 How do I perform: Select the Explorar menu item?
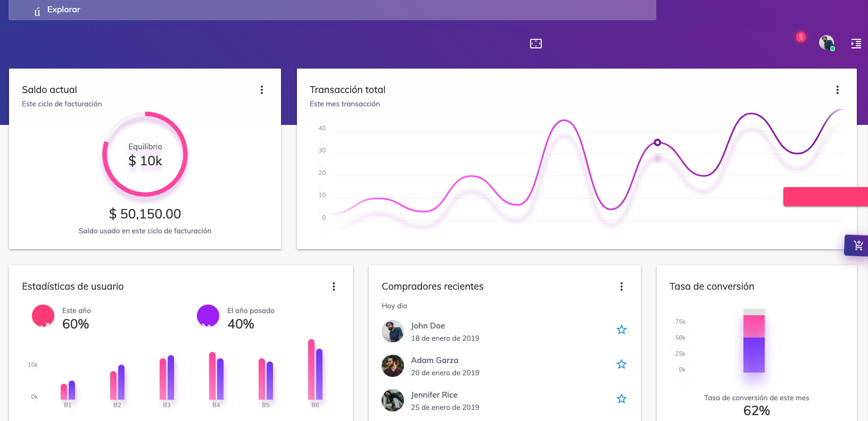pyautogui.click(x=63, y=10)
